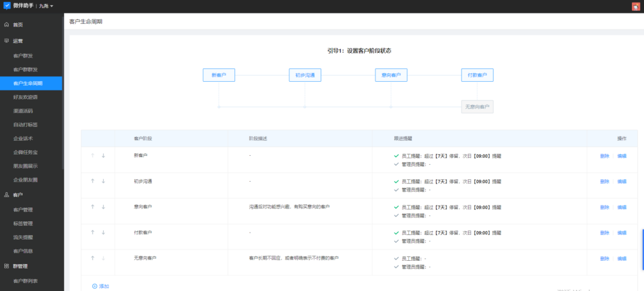Click the blue floating tab at right edge

(643, 250)
